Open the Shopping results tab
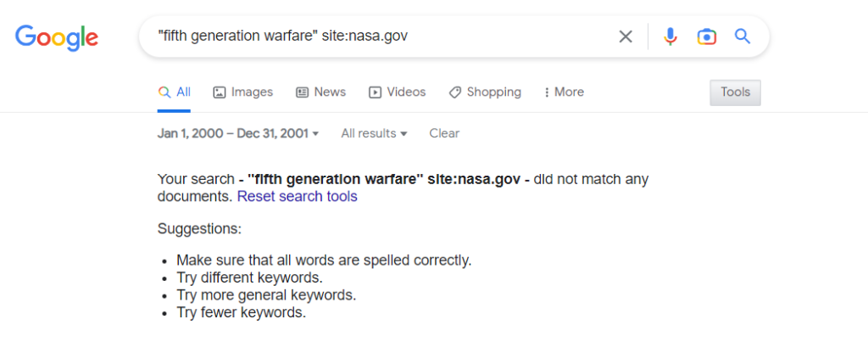Image resolution: width=868 pixels, height=353 pixels. [x=485, y=92]
